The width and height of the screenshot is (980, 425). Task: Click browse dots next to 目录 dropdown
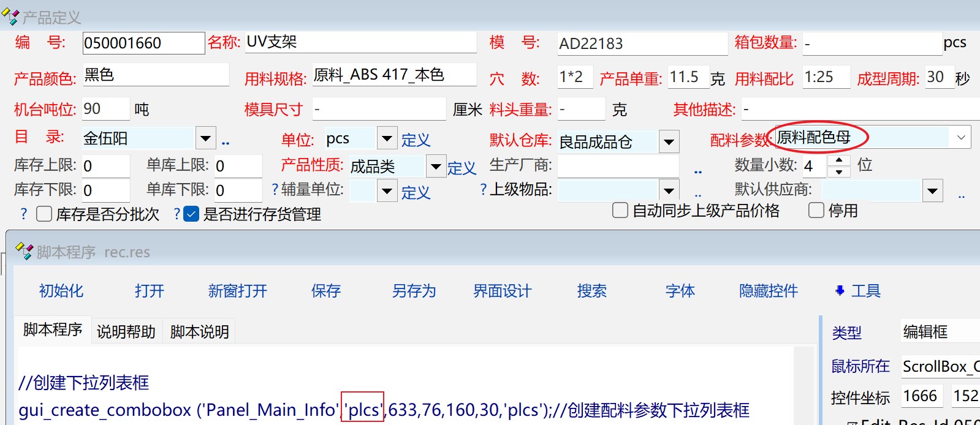pos(226,143)
